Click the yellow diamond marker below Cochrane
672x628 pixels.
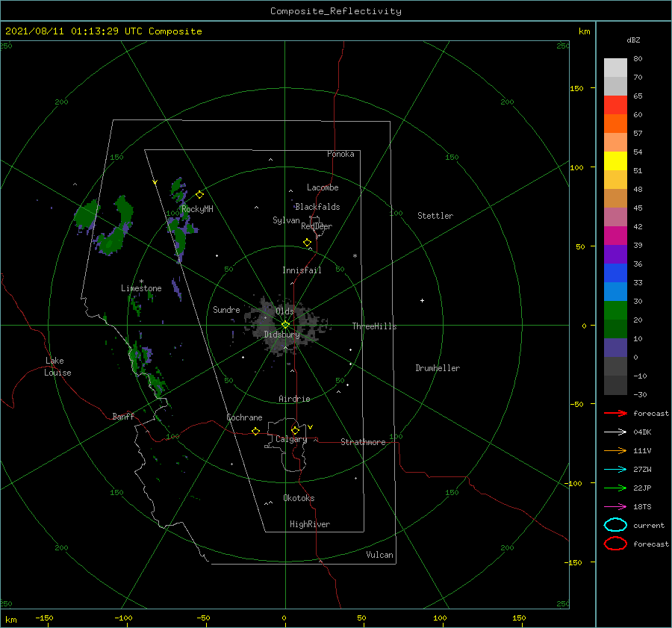255,431
